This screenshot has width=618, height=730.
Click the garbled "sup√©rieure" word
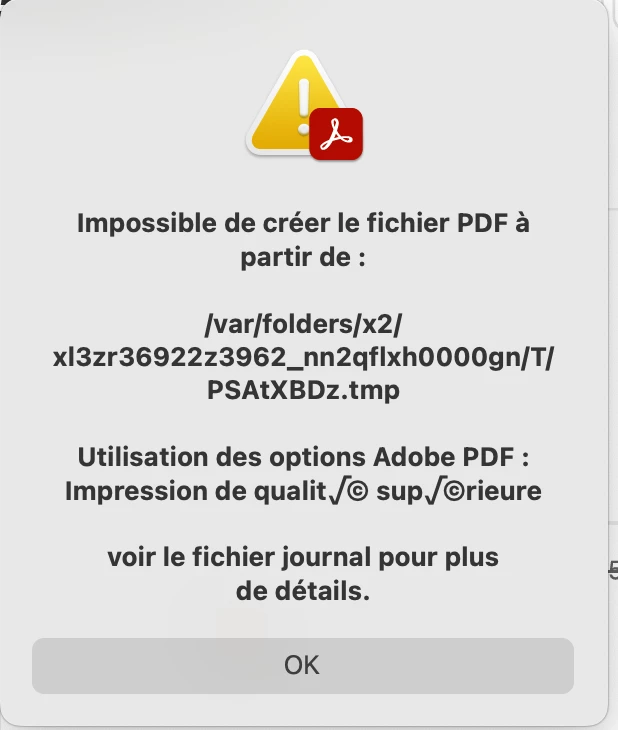click(459, 491)
